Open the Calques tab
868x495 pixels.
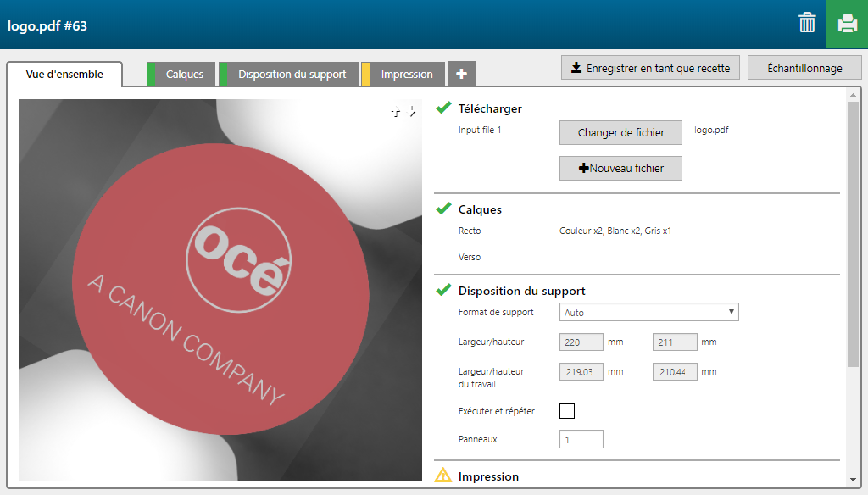click(x=181, y=75)
